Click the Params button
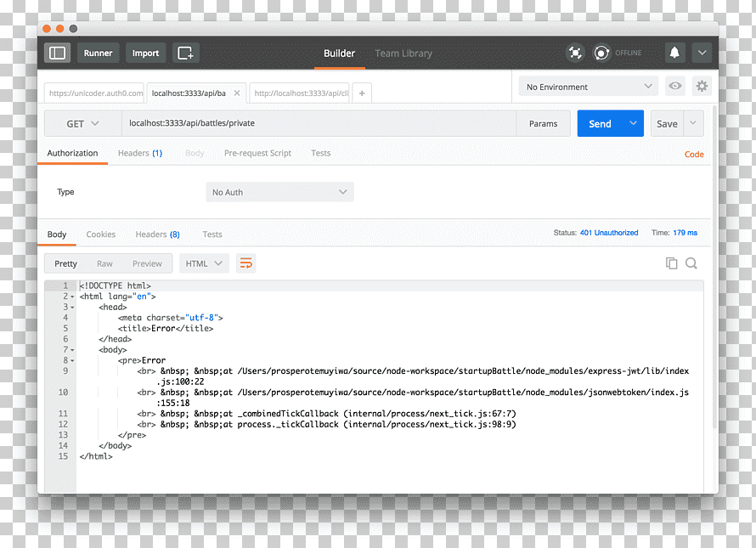Screen dimensions: 756x548 click(x=543, y=123)
